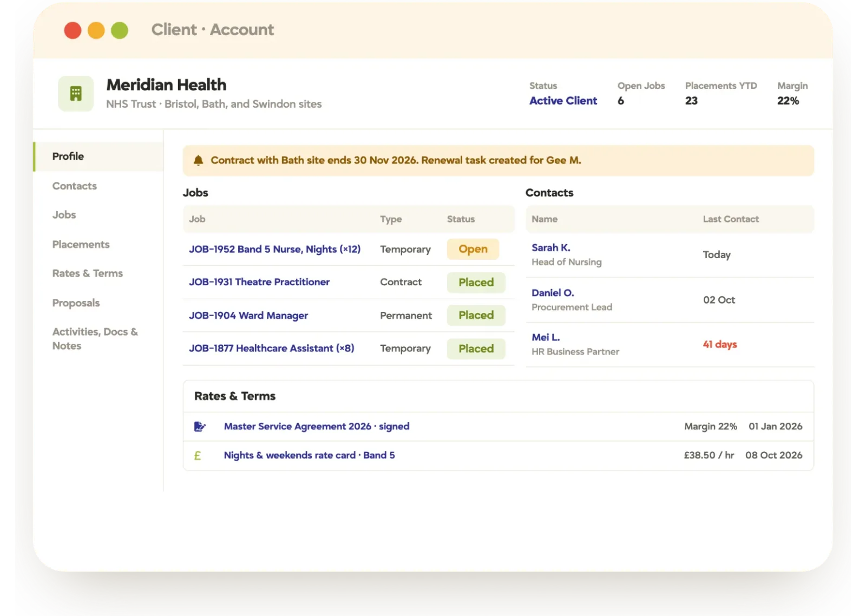
Task: Open contact Mei L.
Action: tap(546, 337)
